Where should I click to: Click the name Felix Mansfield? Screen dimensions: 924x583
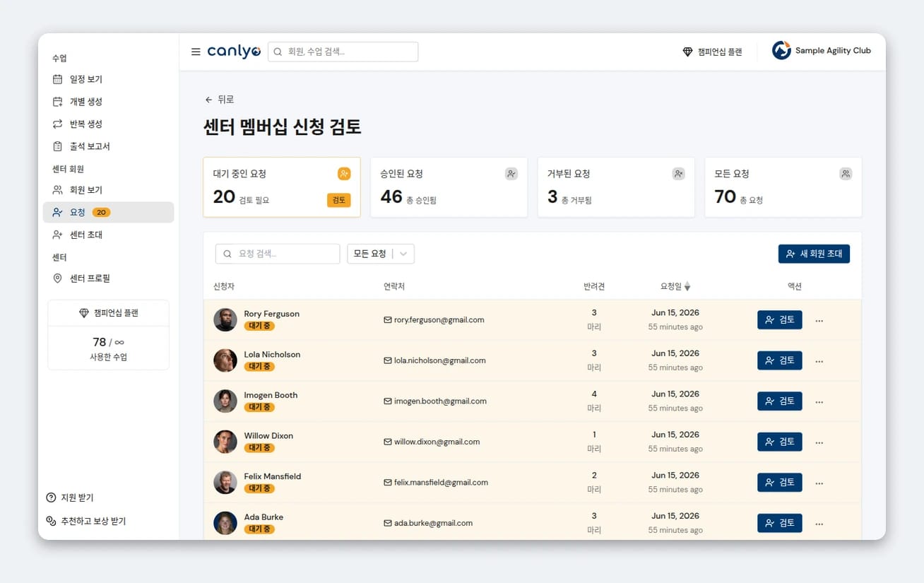[273, 476]
